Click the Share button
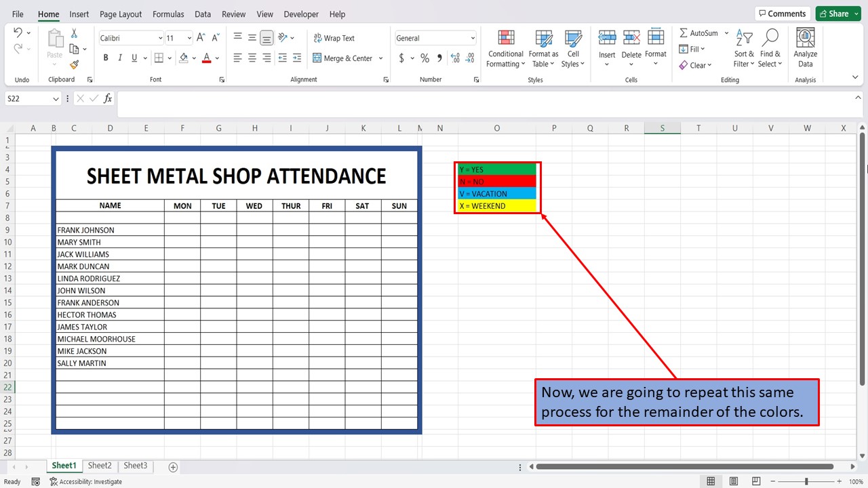 pyautogui.click(x=838, y=14)
